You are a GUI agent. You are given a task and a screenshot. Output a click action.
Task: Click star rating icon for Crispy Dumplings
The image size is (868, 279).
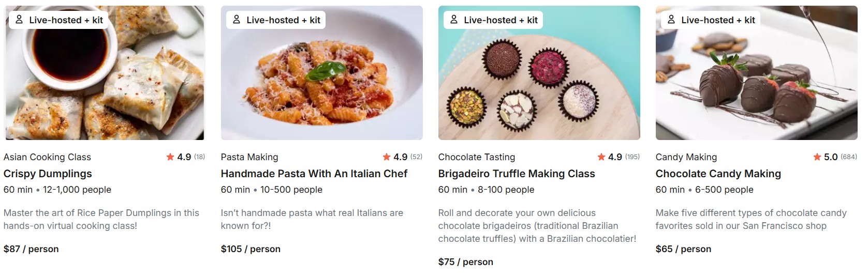pos(170,157)
